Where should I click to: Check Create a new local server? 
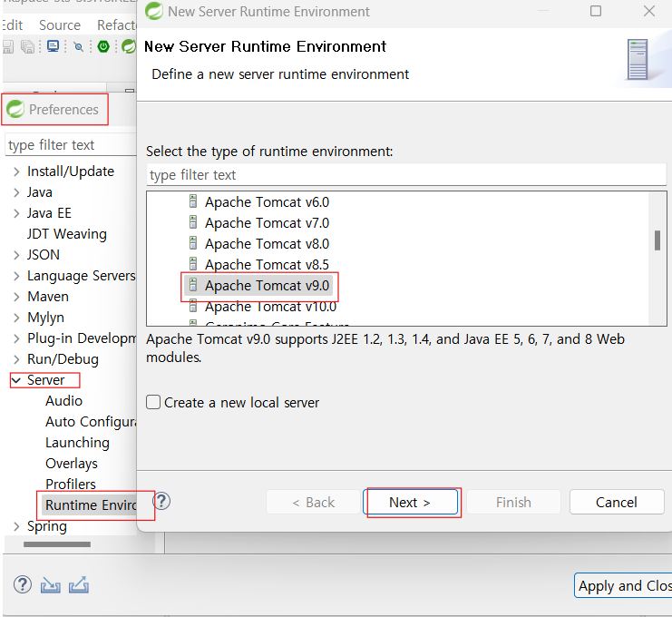click(x=153, y=402)
